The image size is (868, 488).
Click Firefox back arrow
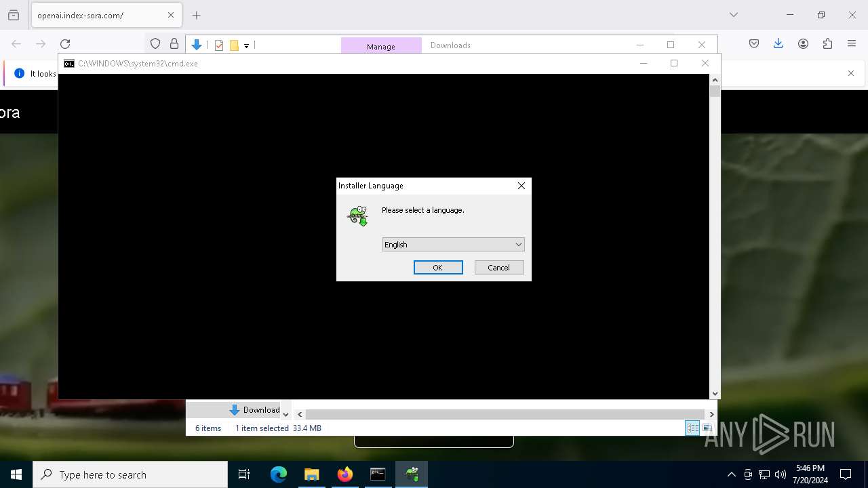tap(16, 44)
